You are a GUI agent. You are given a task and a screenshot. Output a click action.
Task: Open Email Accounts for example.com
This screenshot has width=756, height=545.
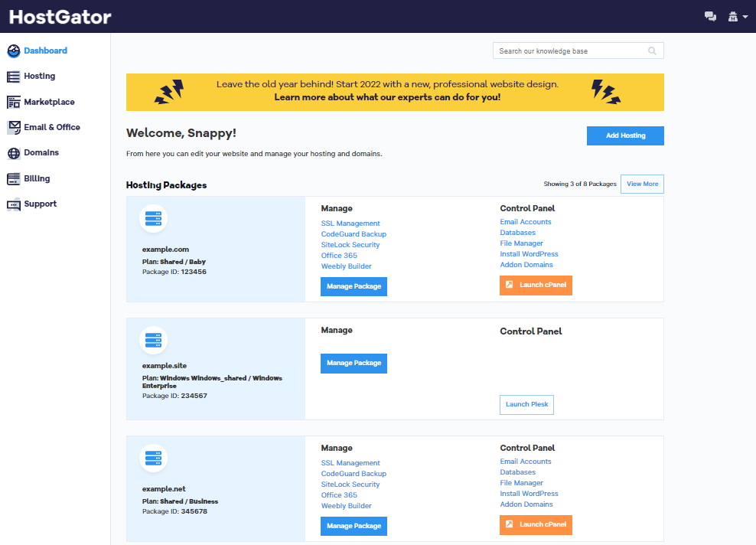tap(526, 222)
